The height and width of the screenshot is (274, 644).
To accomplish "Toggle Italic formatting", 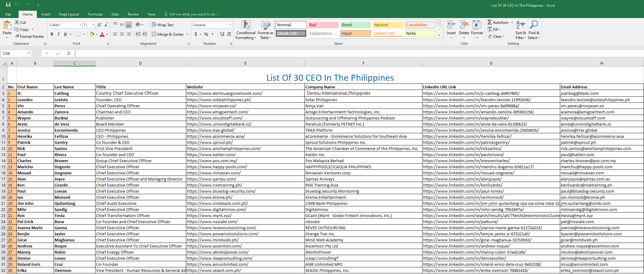I will coord(59,34).
